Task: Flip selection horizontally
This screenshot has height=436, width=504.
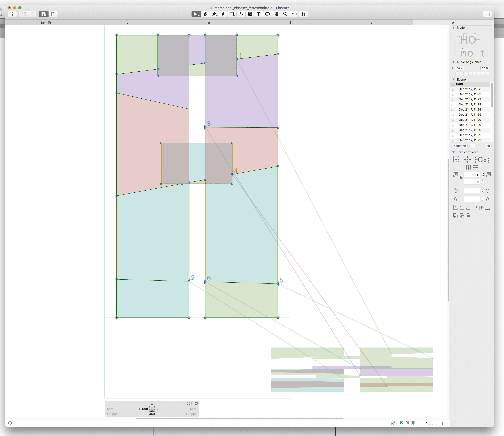Action: pyautogui.click(x=469, y=167)
